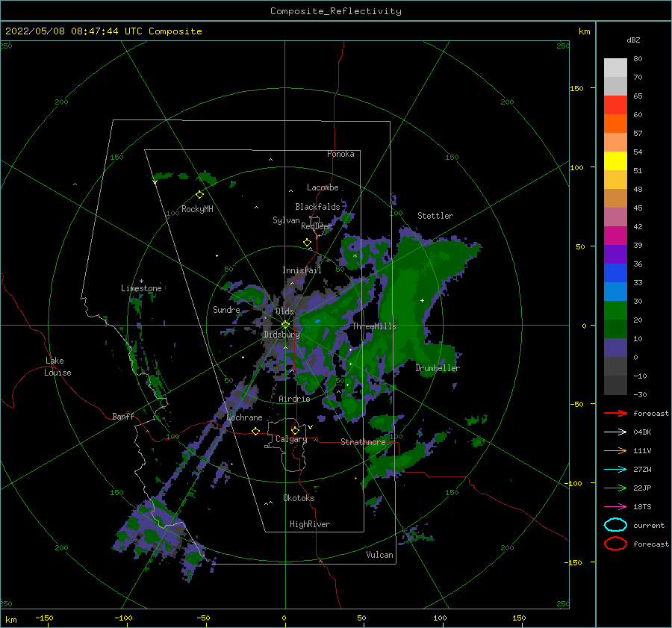Pick the yellow 54-51 dBZ swatch
This screenshot has height=628, width=672.
(615, 161)
